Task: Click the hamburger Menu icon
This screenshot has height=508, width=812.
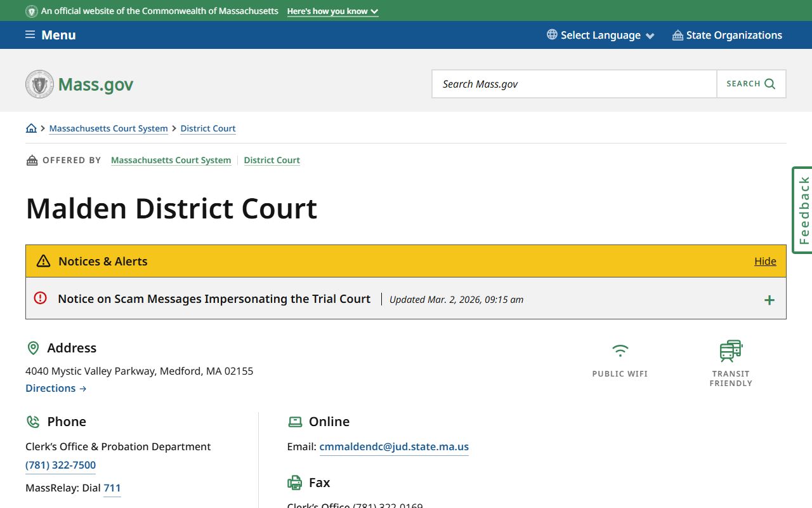Action: pos(30,35)
